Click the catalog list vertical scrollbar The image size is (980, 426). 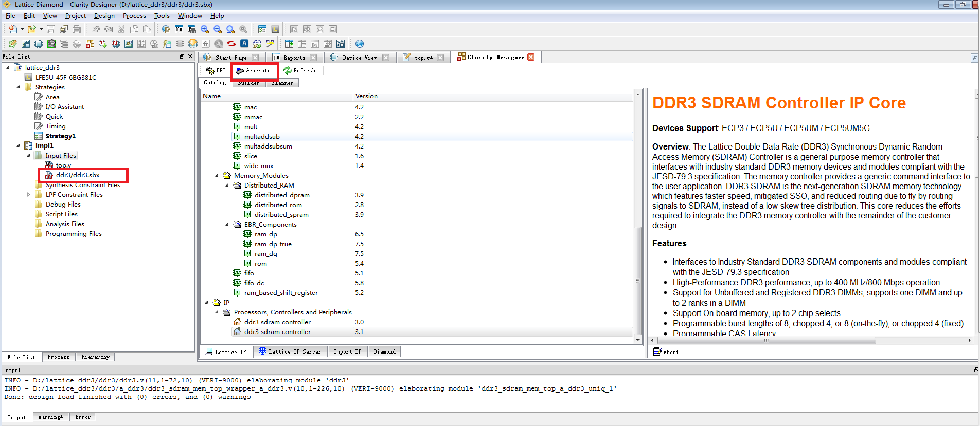click(x=638, y=281)
